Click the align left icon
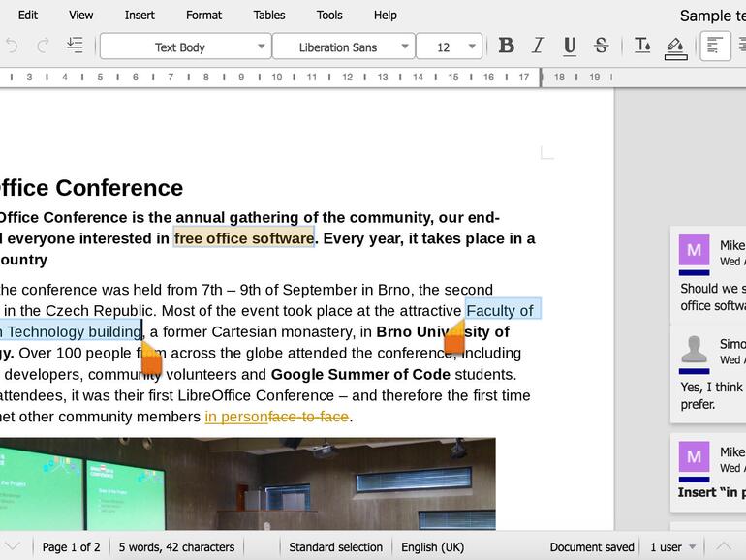This screenshot has height=560, width=746. (x=715, y=46)
